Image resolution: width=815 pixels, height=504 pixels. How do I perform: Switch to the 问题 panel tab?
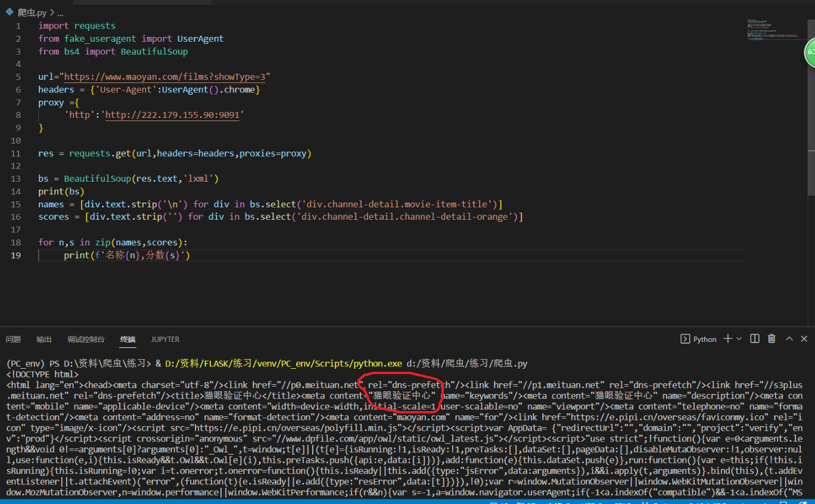(x=13, y=339)
